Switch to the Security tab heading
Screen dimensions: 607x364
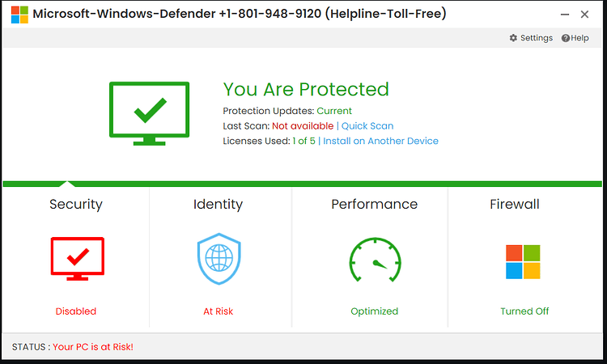76,204
